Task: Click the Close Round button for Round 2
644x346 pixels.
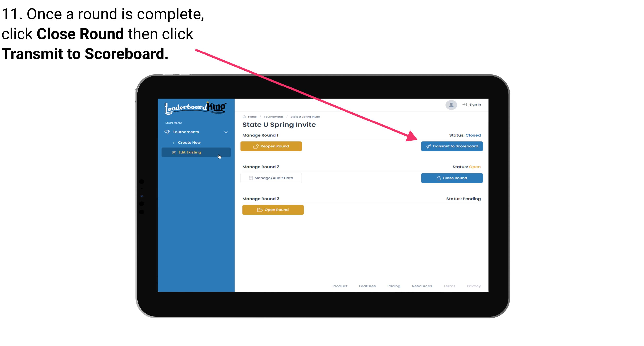Action: (x=451, y=178)
